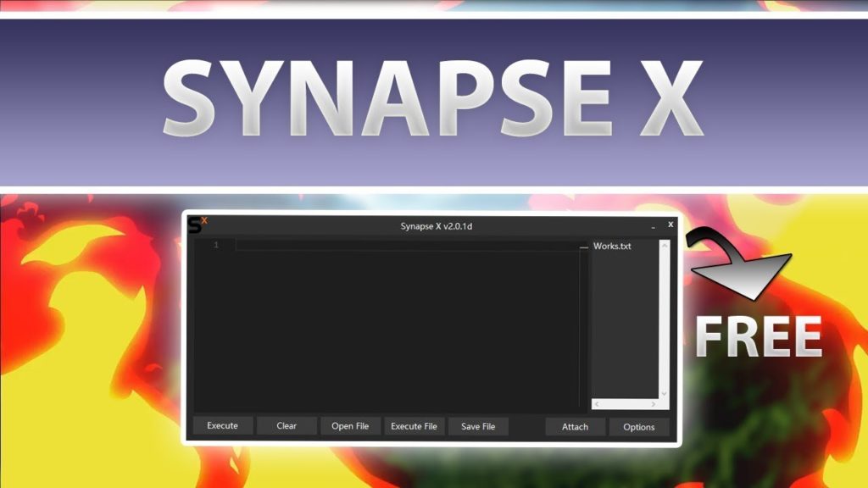Select Works.txt in the script list
The width and height of the screenshot is (868, 488).
pyautogui.click(x=612, y=247)
